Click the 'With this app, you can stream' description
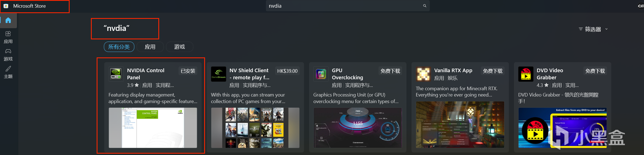This screenshot has height=155, width=644. coord(248,98)
